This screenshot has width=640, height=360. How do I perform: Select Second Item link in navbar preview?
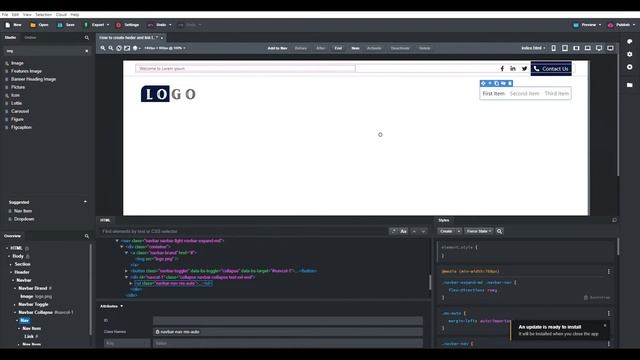[x=524, y=93]
